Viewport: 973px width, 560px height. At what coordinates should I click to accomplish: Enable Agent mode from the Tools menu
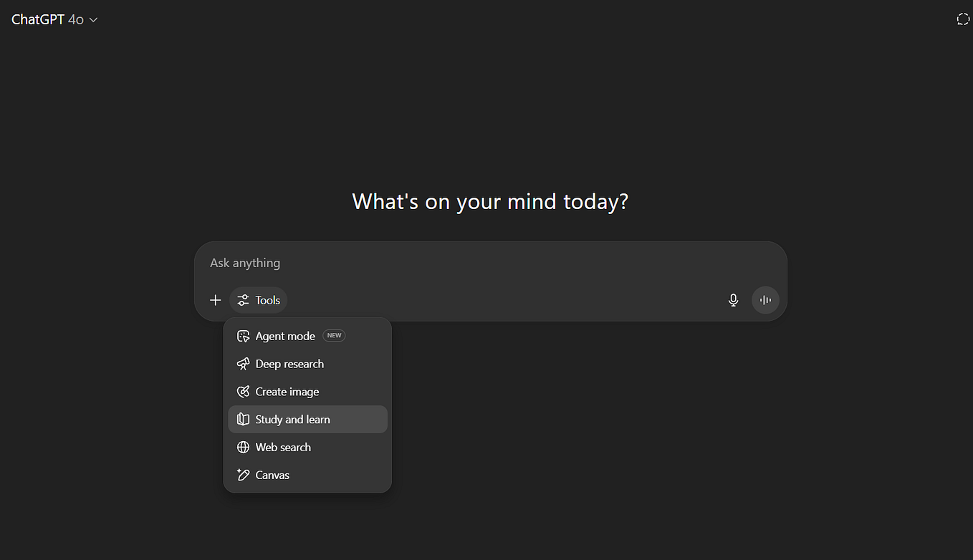[x=285, y=335]
